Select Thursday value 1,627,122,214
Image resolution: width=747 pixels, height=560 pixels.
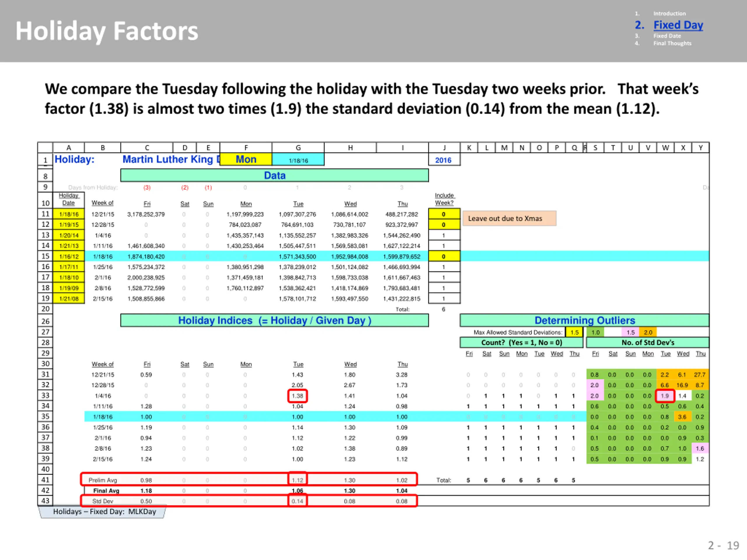(402, 246)
